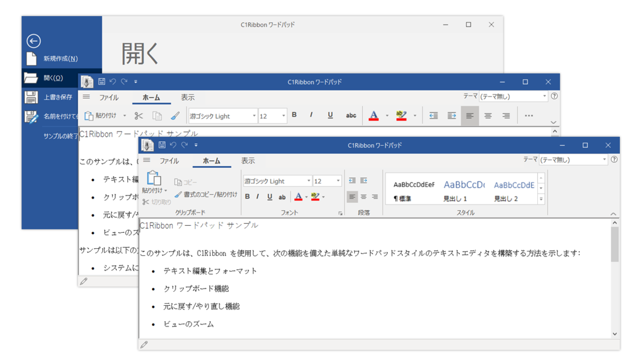644x362 pixels.
Task: Expand ribbon chevron in middle window
Action: 554,123
